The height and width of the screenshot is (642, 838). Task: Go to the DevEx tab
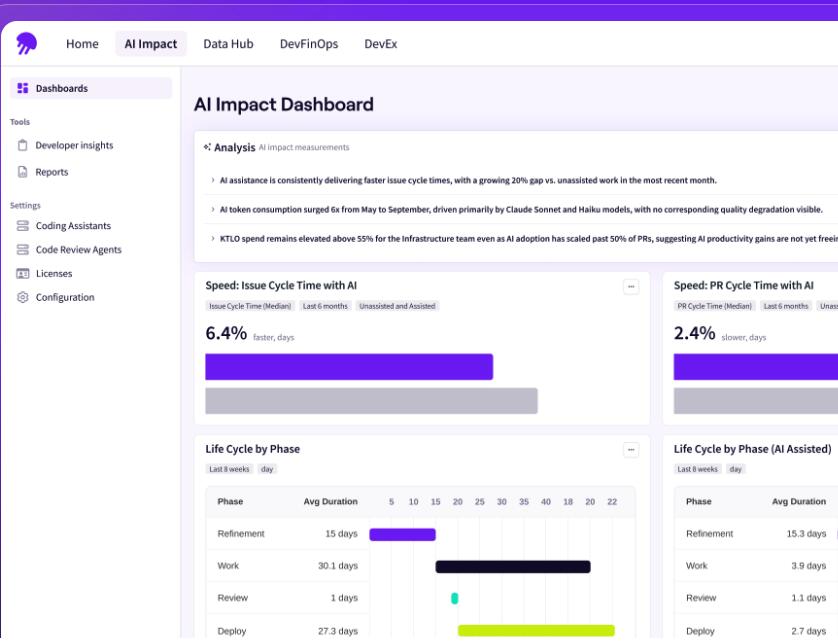(381, 44)
